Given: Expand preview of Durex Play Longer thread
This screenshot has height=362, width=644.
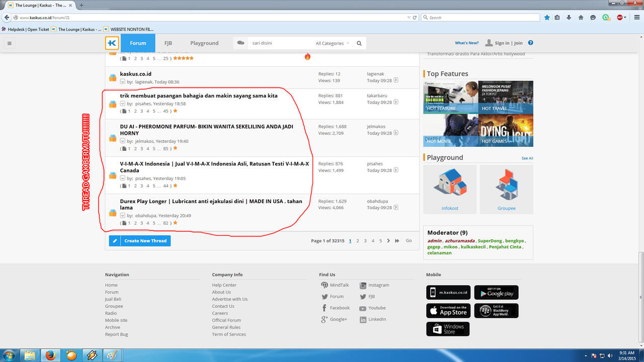Looking at the screenshot, I should click(122, 216).
